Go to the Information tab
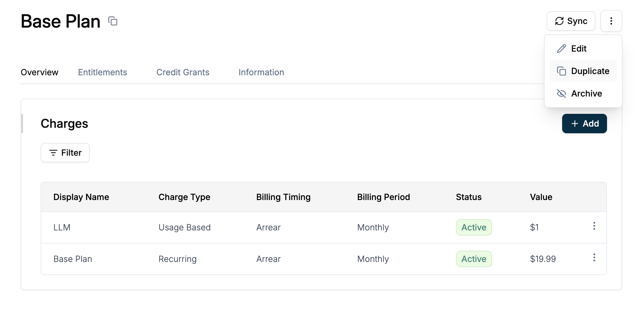 (261, 72)
